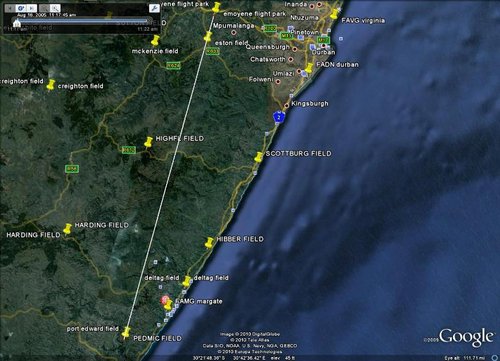This screenshot has width=500, height=361.
Task: Click the creighton field placemark pin
Action: [51, 85]
